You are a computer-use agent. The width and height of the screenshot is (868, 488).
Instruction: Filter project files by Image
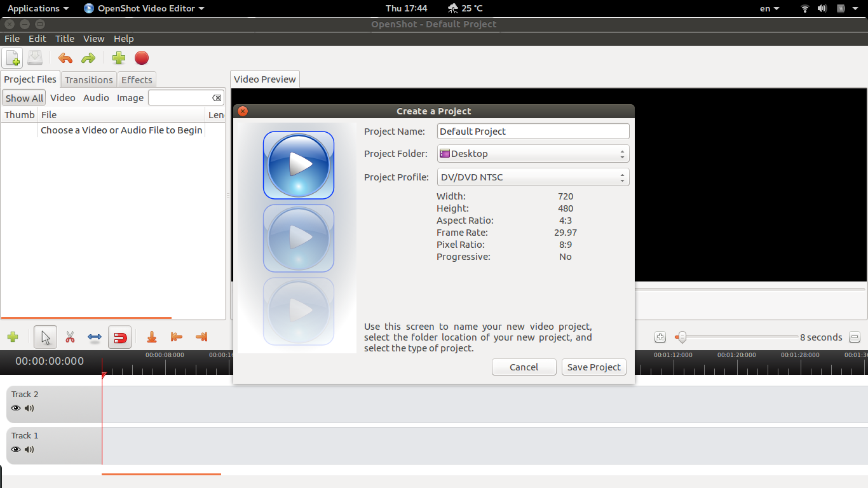click(130, 98)
